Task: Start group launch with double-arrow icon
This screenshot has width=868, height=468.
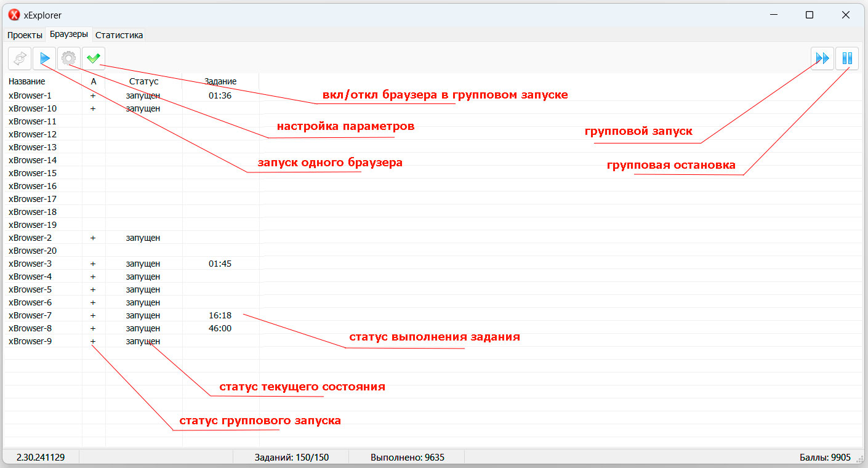Action: (x=822, y=58)
